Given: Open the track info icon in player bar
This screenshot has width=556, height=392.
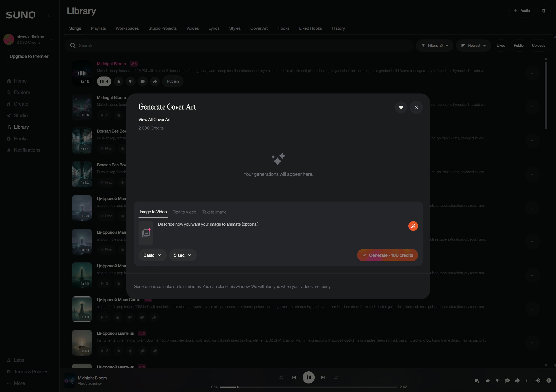Looking at the screenshot, I should (x=549, y=381).
